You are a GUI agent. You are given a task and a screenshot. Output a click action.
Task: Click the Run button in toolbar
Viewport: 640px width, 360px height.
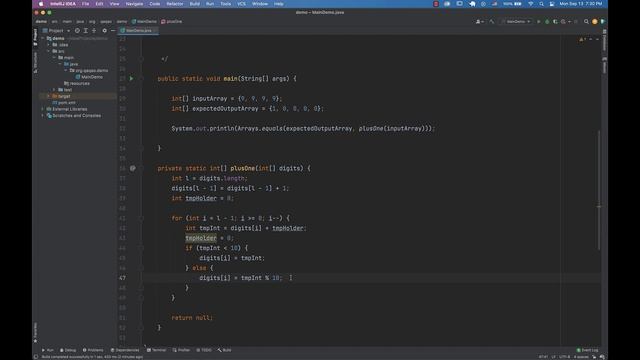click(539, 21)
